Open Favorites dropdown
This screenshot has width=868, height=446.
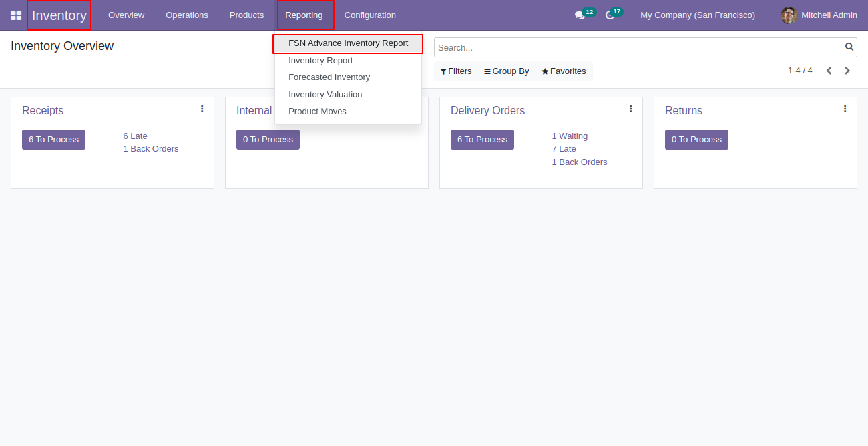(564, 71)
